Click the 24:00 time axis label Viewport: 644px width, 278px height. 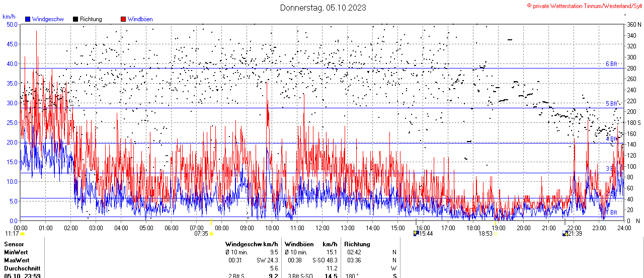(624, 228)
